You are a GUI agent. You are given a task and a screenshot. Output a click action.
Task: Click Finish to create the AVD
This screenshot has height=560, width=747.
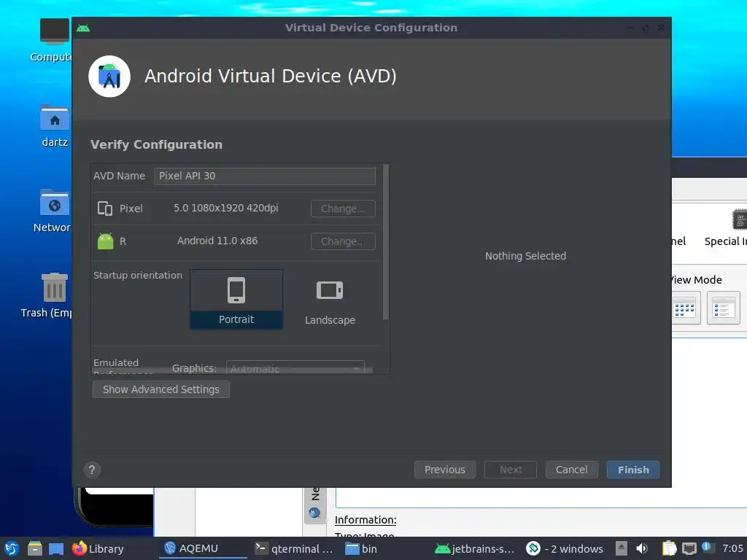[633, 470]
